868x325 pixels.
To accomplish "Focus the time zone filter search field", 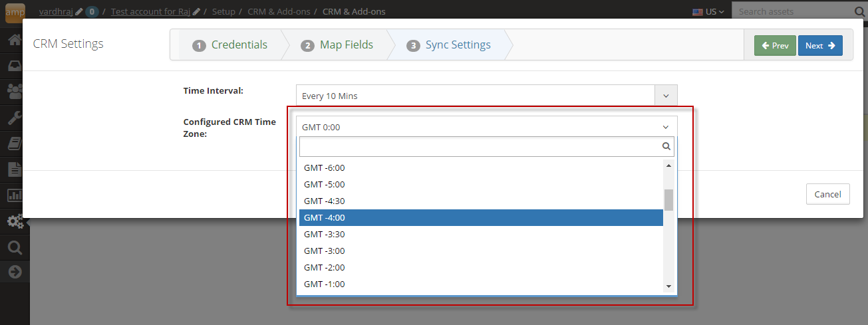I will 486,146.
